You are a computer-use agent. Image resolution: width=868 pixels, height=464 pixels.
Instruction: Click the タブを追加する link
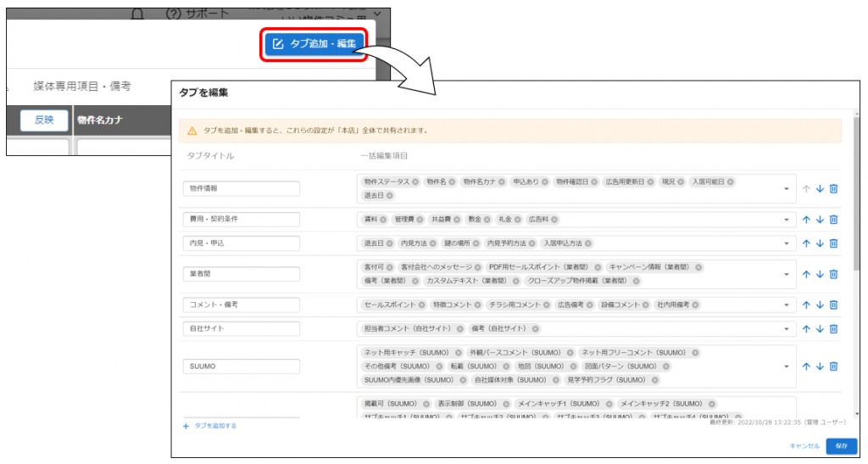click(x=210, y=426)
